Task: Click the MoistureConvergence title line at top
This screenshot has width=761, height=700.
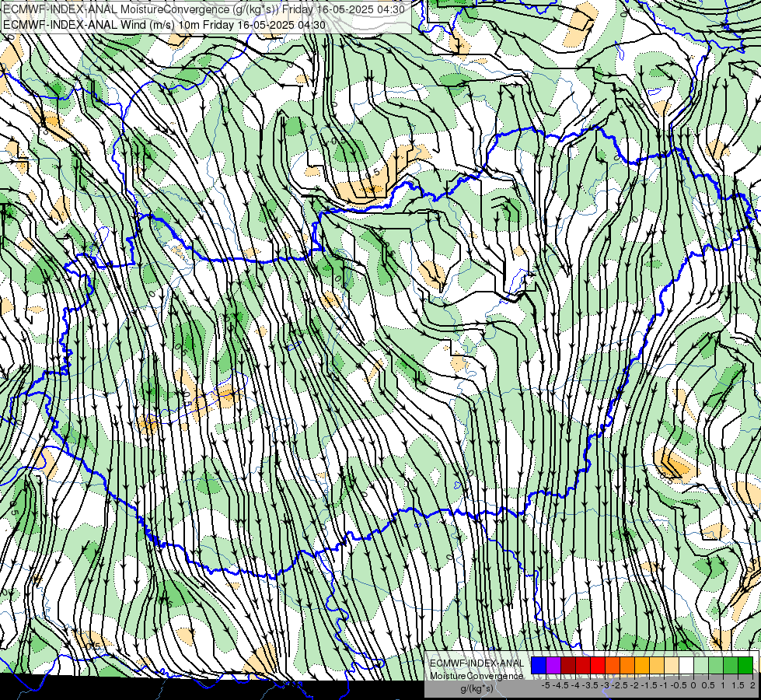Action: click(204, 9)
